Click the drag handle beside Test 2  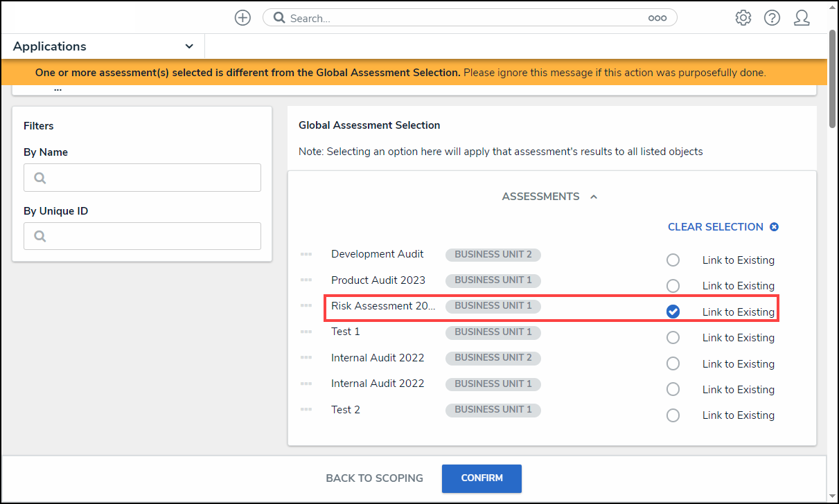(x=306, y=410)
